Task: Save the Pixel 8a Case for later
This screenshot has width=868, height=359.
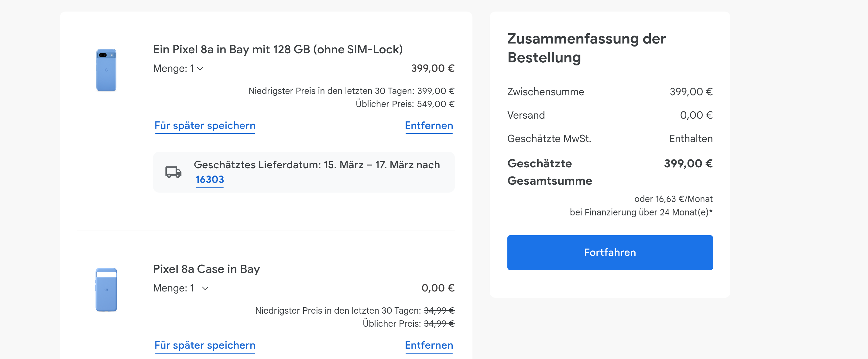Action: pos(205,345)
